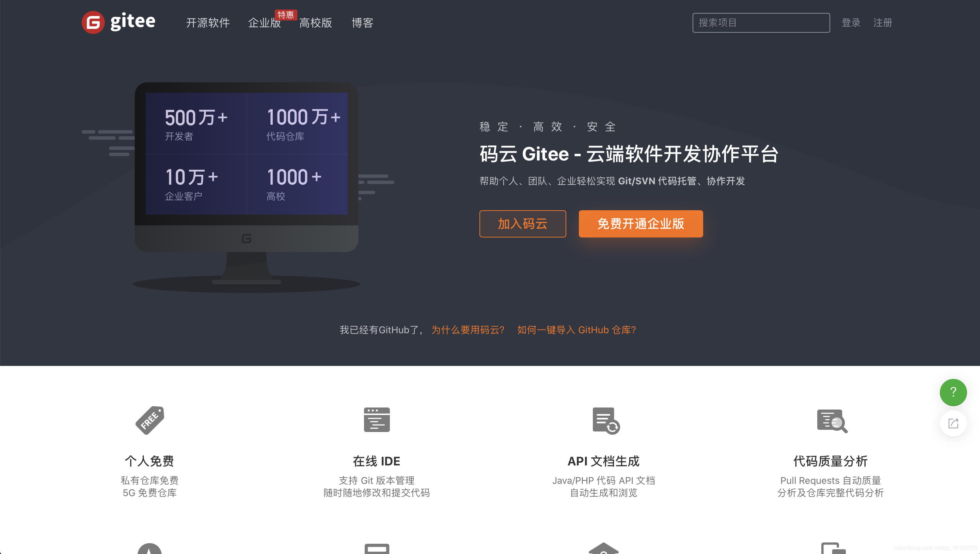The height and width of the screenshot is (554, 980).
Task: Open the 高校版 menu item
Action: [x=315, y=23]
